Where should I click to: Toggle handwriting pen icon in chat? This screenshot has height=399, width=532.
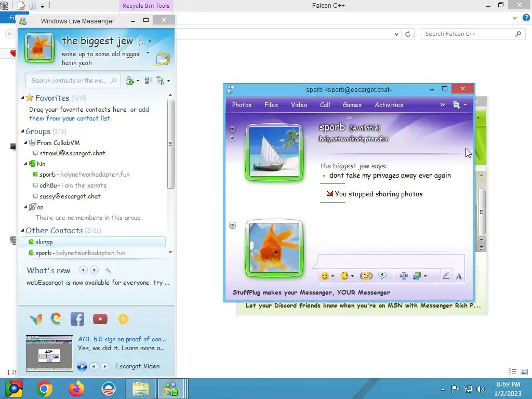446,276
